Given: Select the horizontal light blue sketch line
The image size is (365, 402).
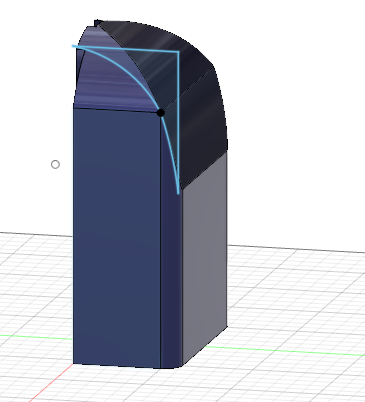Looking at the screenshot, I should click(x=127, y=49).
